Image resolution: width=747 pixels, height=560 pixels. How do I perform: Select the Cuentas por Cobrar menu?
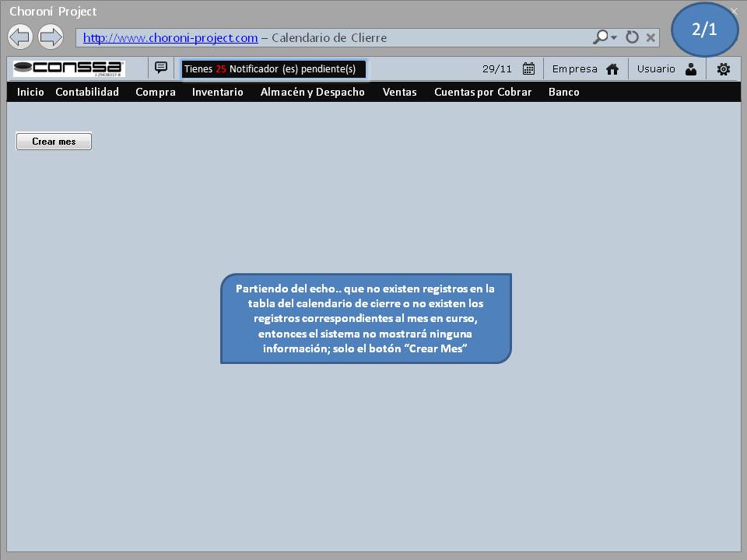tap(482, 92)
